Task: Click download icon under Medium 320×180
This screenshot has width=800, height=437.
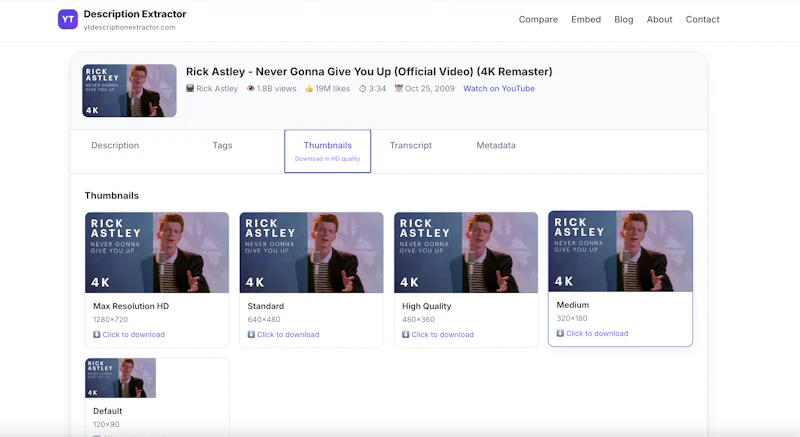Action: coord(560,333)
